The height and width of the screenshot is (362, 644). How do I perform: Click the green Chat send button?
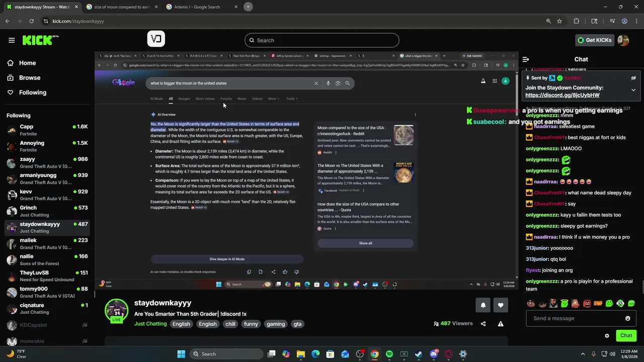(626, 335)
